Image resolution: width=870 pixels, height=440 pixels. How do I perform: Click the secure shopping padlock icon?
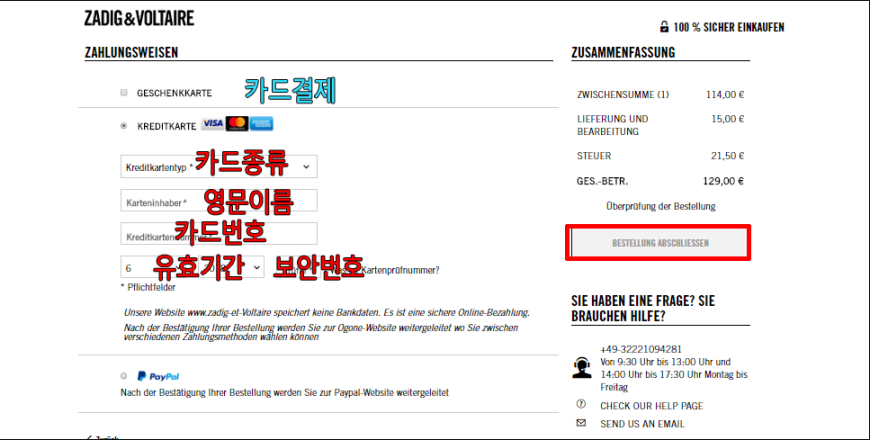pyautogui.click(x=664, y=27)
